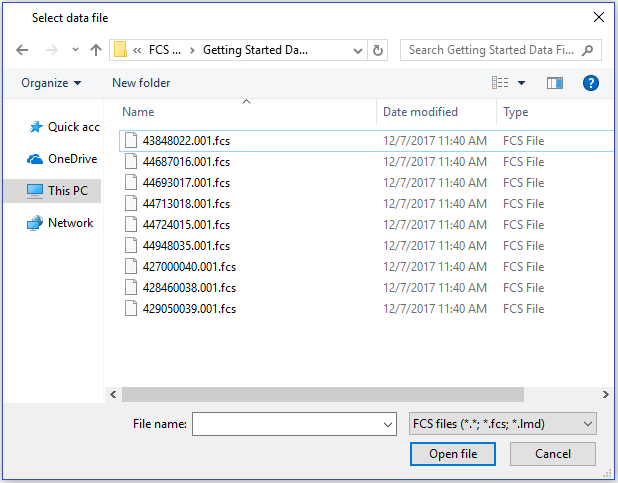Open the FCS files type filter dropdown
The height and width of the screenshot is (483, 618).
[x=503, y=424]
